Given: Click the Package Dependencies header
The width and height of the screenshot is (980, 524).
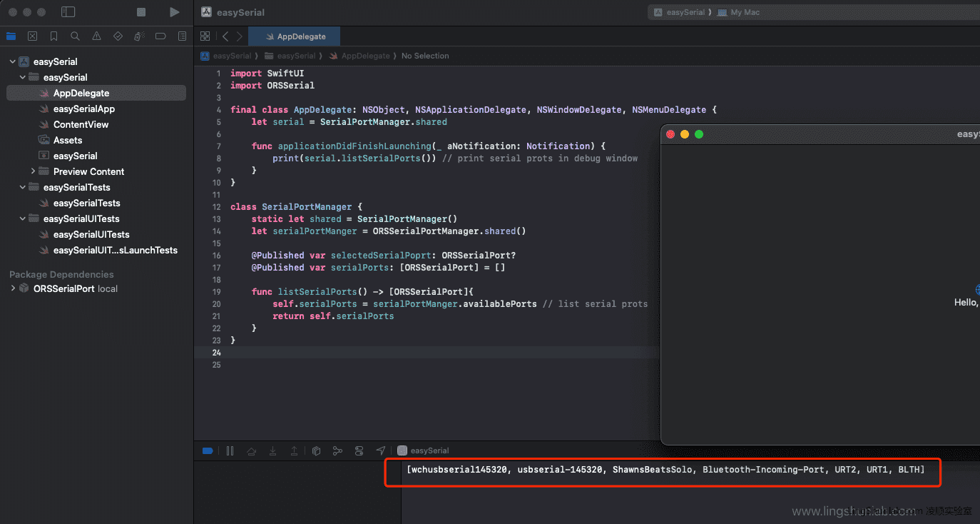Looking at the screenshot, I should [x=61, y=274].
